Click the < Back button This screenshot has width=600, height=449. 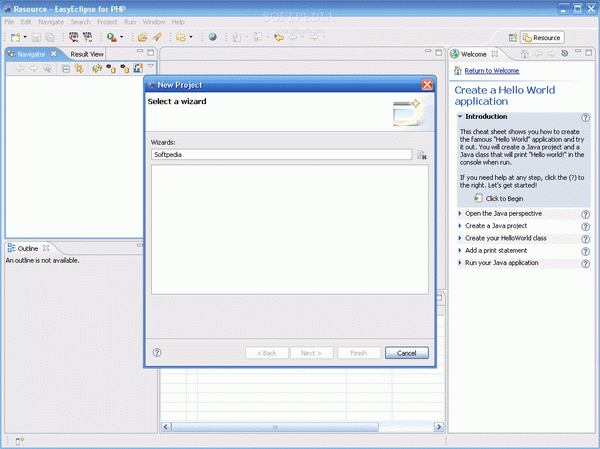(x=267, y=353)
